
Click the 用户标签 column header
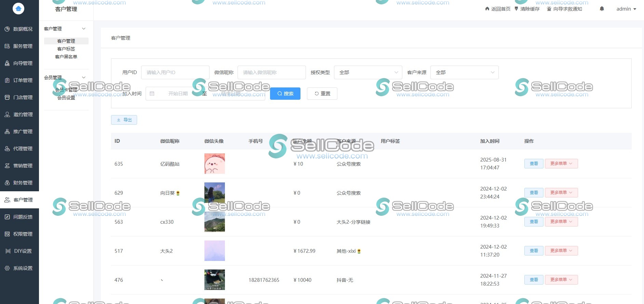pyautogui.click(x=390, y=141)
